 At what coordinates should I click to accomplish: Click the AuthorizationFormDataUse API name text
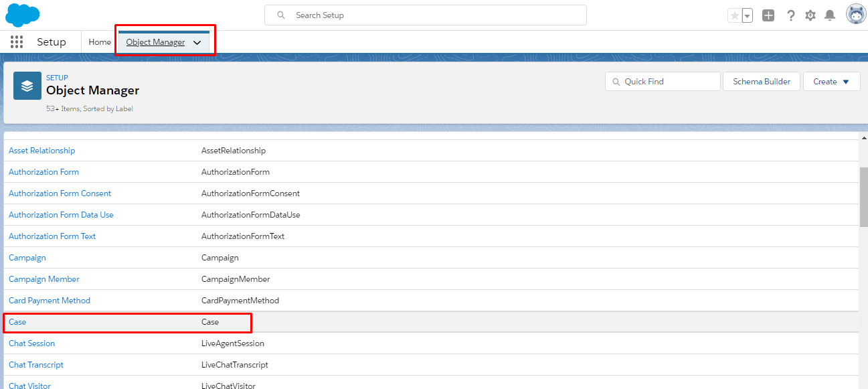[x=251, y=215]
